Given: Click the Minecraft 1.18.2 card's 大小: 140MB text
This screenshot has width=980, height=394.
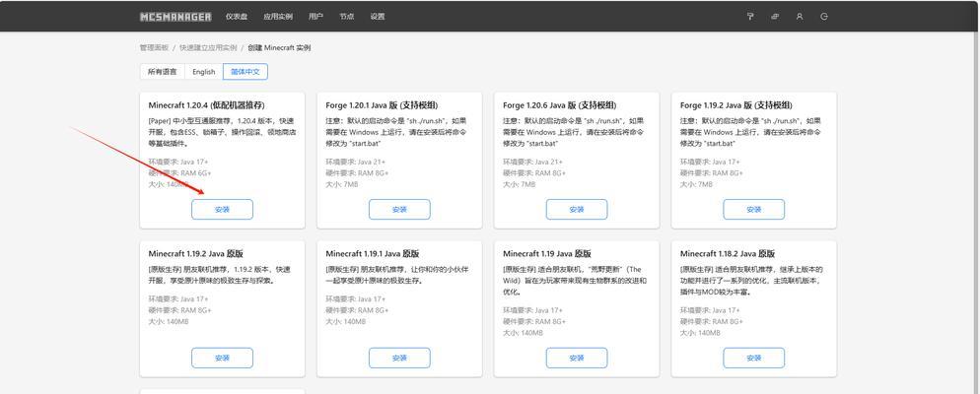Looking at the screenshot, I should (x=701, y=333).
